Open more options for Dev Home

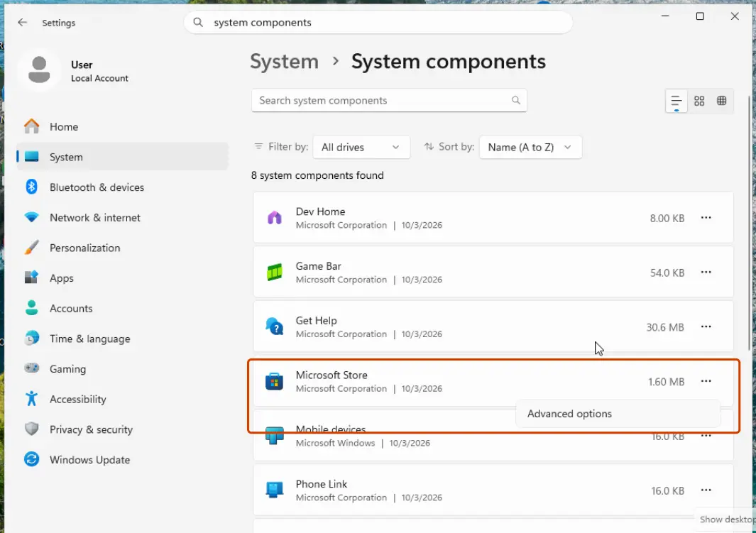point(706,218)
